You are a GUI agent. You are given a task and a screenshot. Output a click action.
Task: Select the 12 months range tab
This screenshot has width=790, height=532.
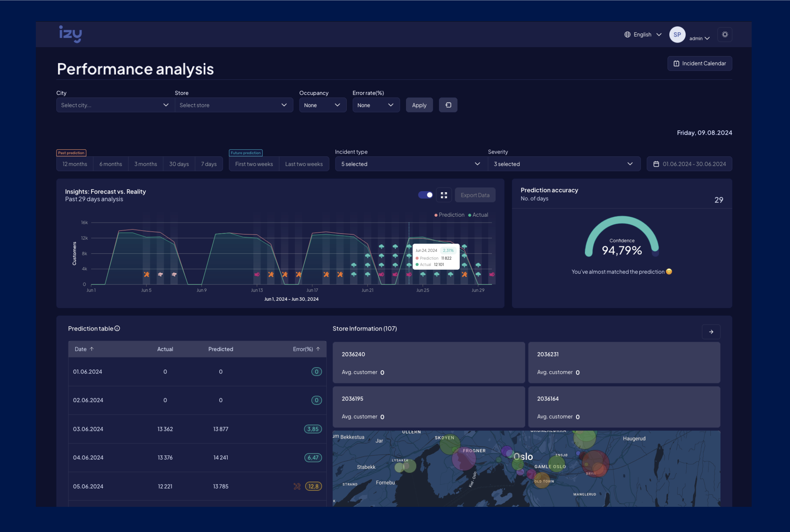click(75, 164)
